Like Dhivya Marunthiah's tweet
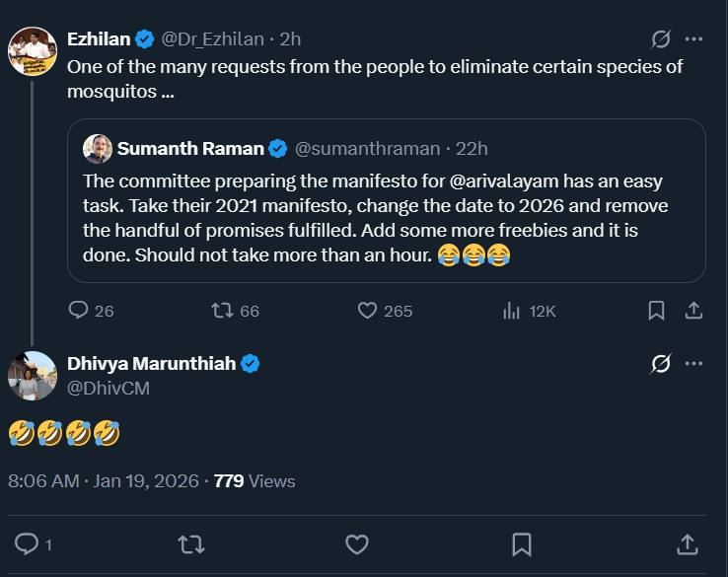This screenshot has width=728, height=577. point(357,543)
